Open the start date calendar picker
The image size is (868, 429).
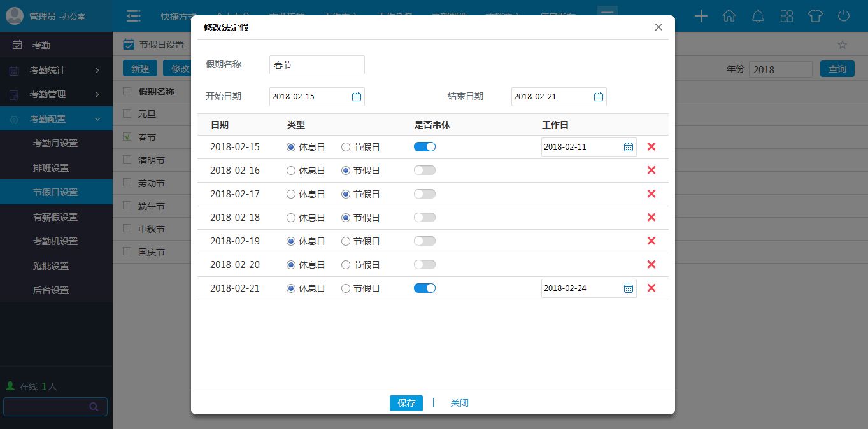(x=357, y=97)
